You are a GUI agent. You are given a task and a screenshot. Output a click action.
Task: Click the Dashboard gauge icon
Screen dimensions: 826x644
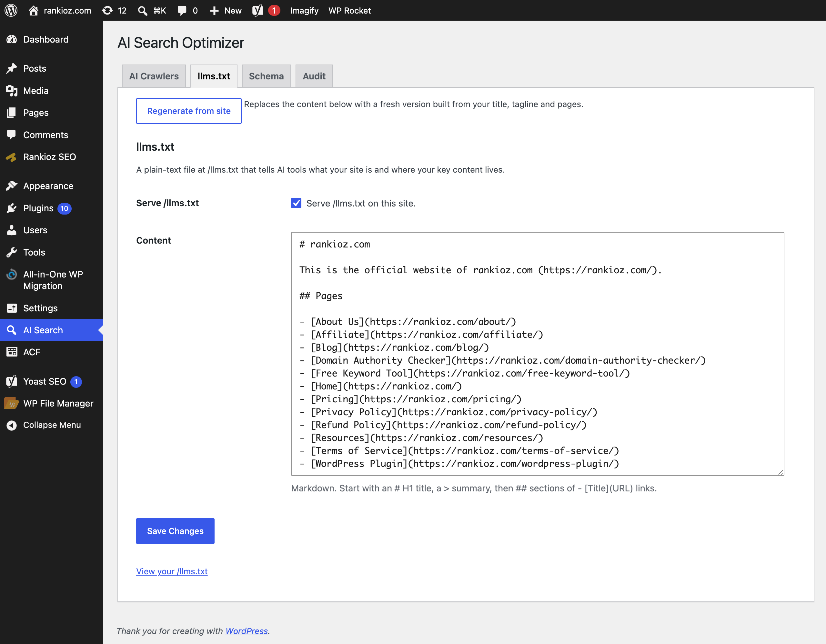12,39
